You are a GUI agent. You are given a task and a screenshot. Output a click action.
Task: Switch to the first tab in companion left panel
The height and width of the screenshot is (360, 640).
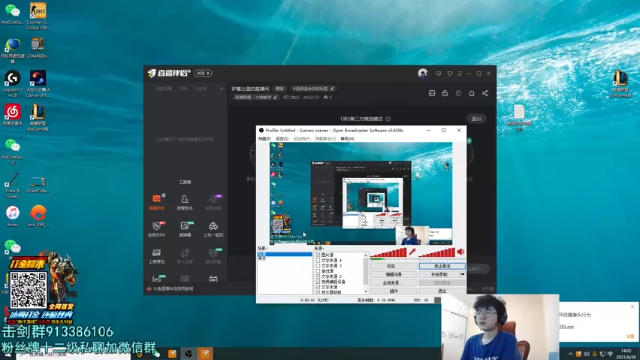coord(164,89)
